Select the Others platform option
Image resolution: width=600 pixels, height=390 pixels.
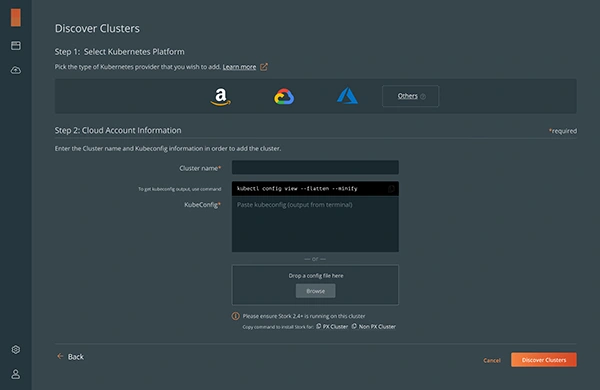pos(411,96)
